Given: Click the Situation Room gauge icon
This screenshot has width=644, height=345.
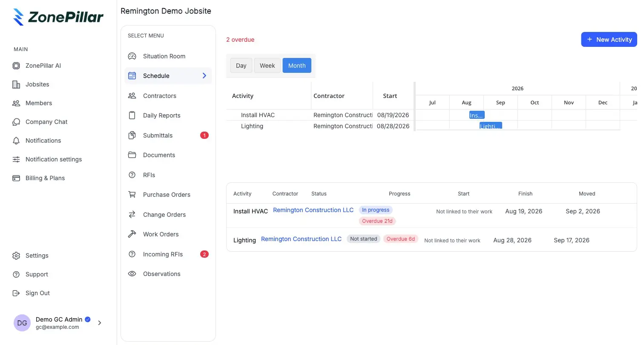Looking at the screenshot, I should pos(132,56).
